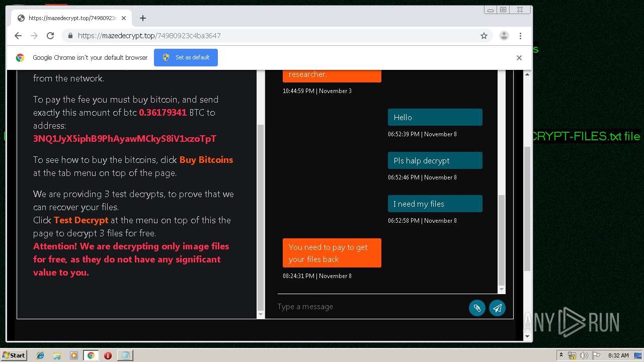Click the Hello chat message
This screenshot has width=644, height=362.
click(435, 117)
